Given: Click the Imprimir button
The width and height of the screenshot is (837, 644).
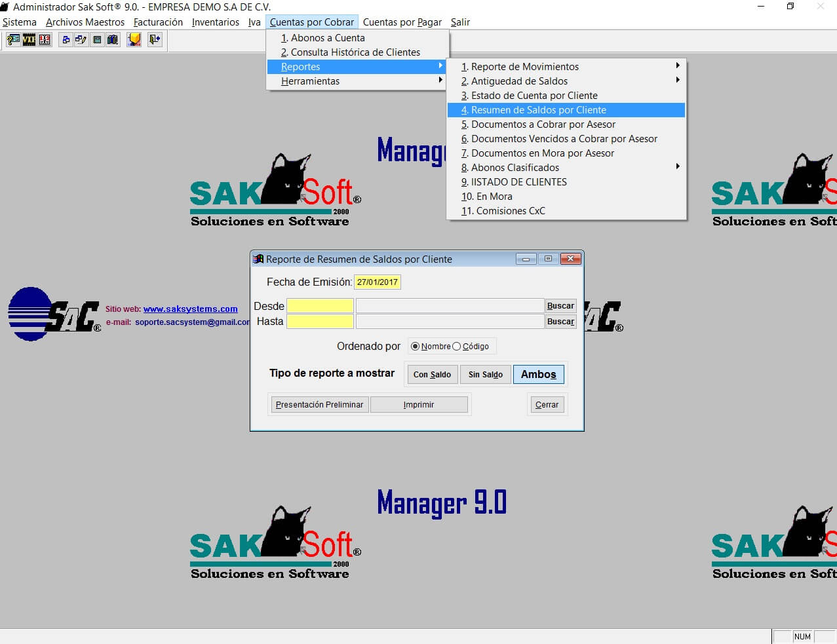Looking at the screenshot, I should point(419,405).
